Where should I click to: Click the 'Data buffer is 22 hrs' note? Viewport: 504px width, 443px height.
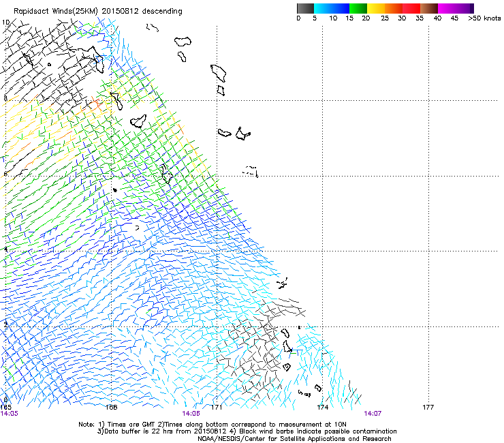140,431
